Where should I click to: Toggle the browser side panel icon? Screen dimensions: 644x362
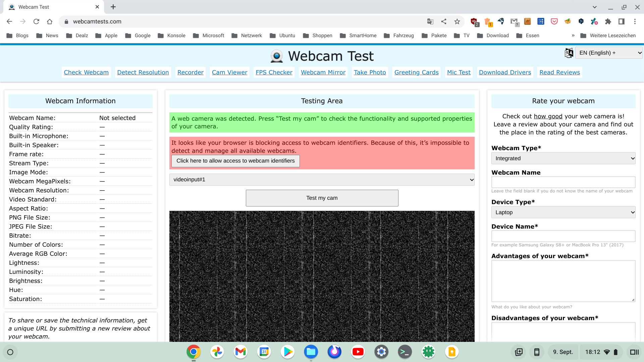(x=621, y=21)
